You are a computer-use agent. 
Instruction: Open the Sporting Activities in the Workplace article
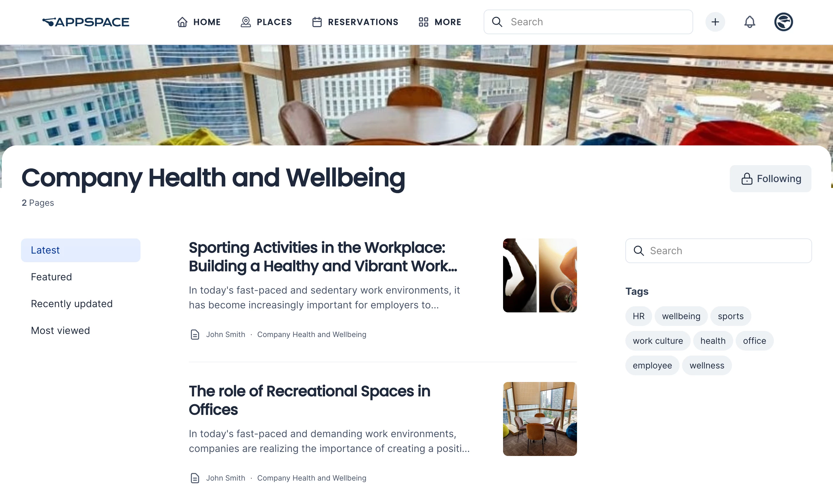[x=323, y=257]
